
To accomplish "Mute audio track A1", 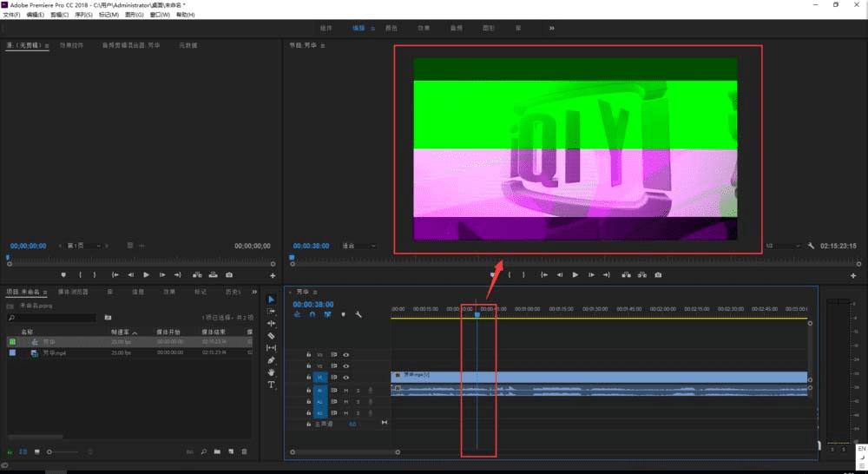I will [345, 390].
